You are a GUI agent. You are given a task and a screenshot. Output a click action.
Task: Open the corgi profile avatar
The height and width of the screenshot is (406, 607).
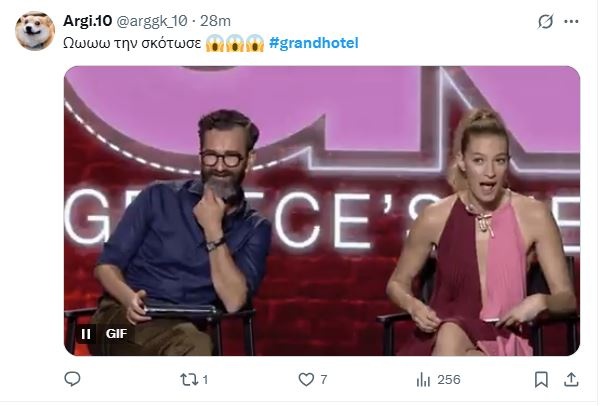(x=35, y=31)
